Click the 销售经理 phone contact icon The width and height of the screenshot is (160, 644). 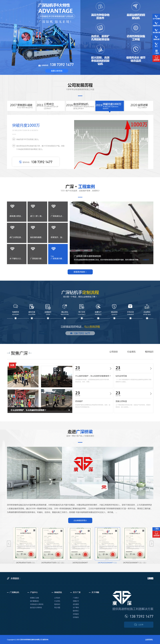(x=157, y=37)
